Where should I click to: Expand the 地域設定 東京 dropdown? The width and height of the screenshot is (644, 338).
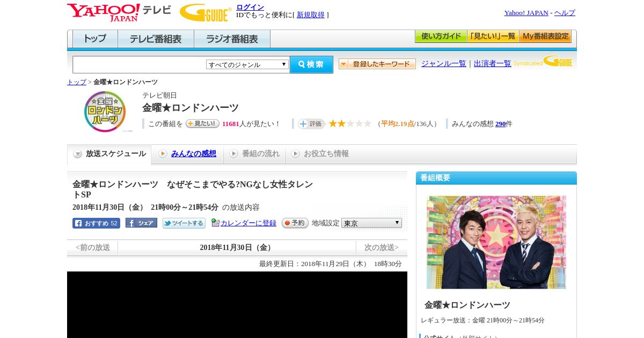[x=371, y=223]
